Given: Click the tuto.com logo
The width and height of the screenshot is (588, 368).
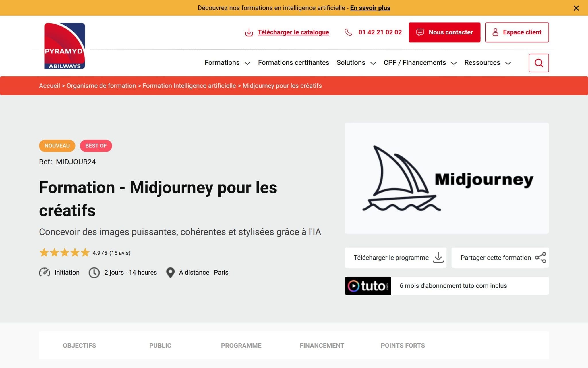Looking at the screenshot, I should click(x=368, y=285).
